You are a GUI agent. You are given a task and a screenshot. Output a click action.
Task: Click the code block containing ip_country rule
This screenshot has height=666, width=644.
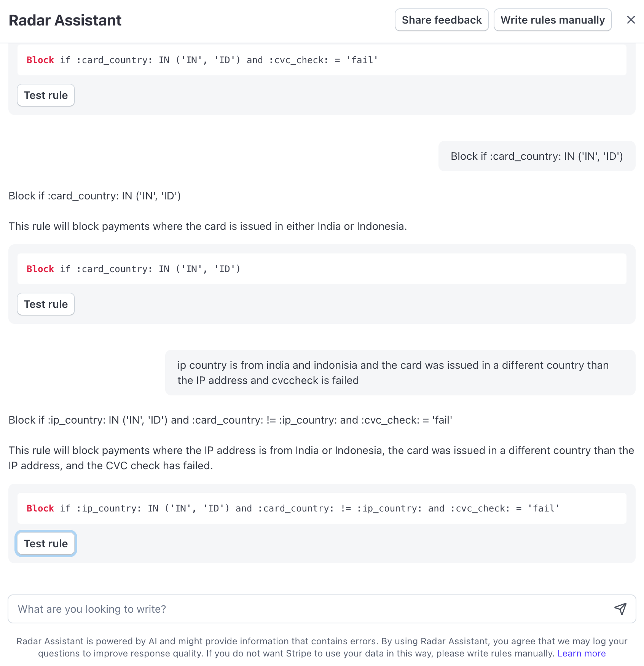coord(321,508)
